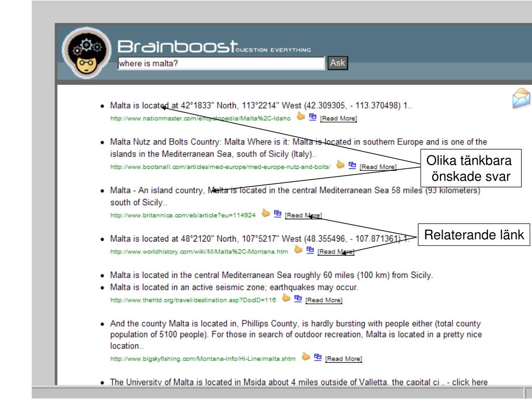Image resolution: width=532 pixels, height=399 pixels.
Task: Click Read More for worldhistory result
Action: tap(336, 252)
